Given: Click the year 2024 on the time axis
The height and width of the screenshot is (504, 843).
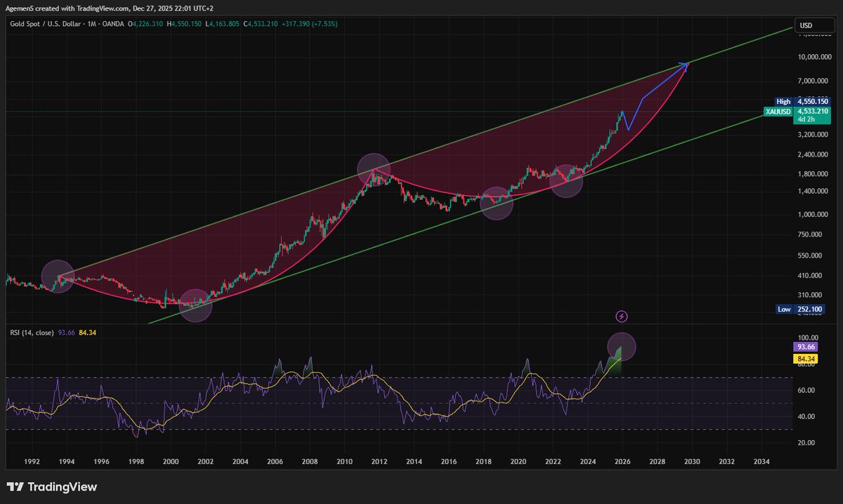Looking at the screenshot, I should pyautogui.click(x=587, y=461).
